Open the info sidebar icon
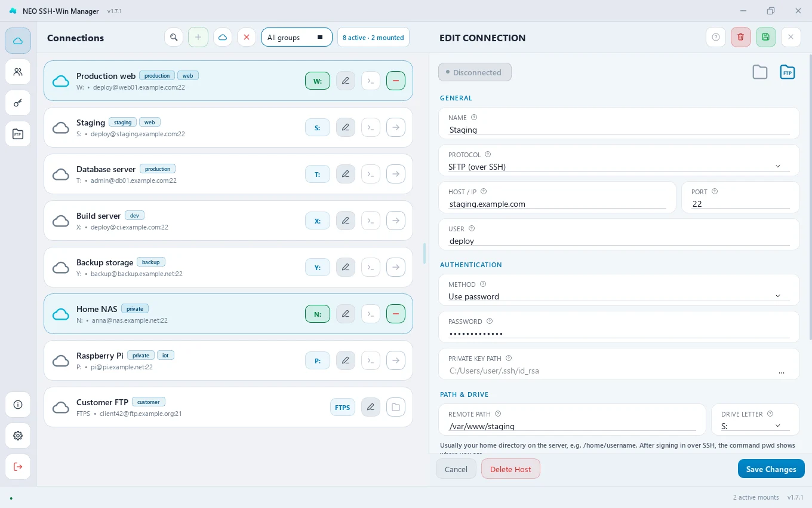Image resolution: width=812 pixels, height=508 pixels. coord(18,405)
